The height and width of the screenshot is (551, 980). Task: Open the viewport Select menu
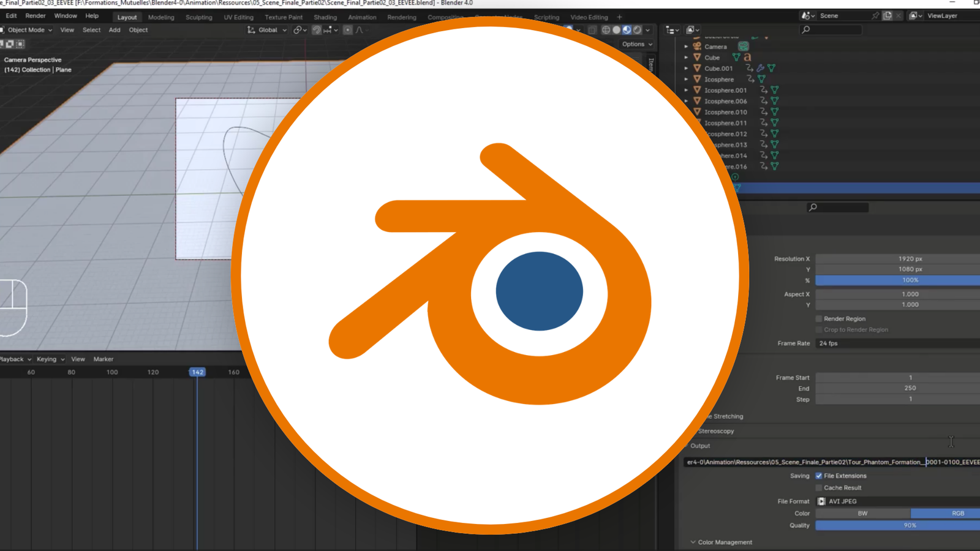point(91,29)
